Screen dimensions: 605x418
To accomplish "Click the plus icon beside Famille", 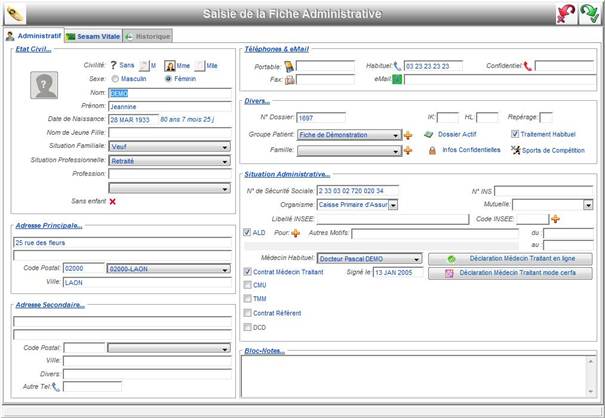I will [x=408, y=151].
